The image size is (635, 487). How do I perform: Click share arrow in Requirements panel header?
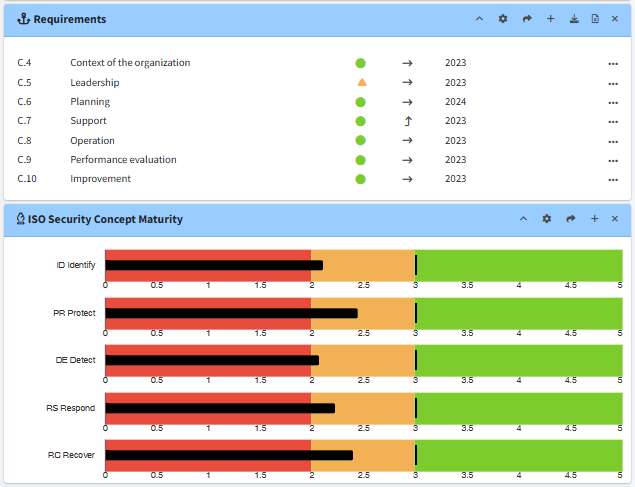tap(527, 19)
